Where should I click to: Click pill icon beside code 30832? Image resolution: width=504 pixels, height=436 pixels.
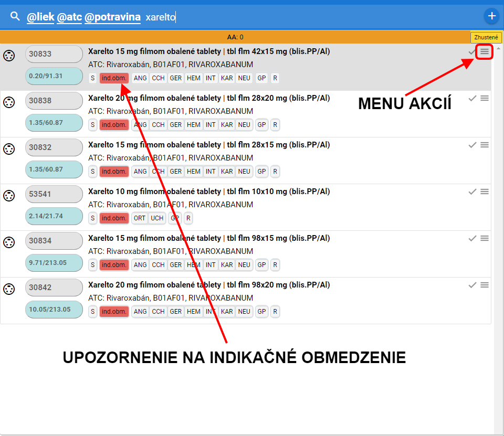pos(9,149)
